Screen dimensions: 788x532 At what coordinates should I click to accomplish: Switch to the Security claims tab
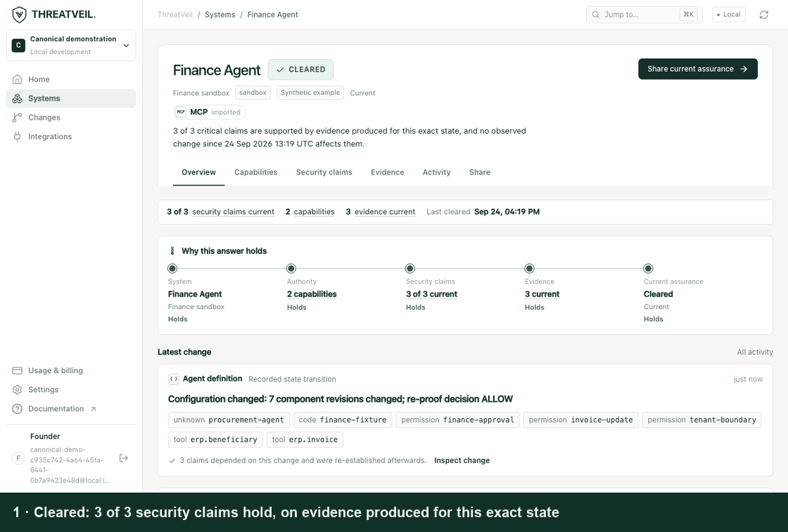(324, 172)
